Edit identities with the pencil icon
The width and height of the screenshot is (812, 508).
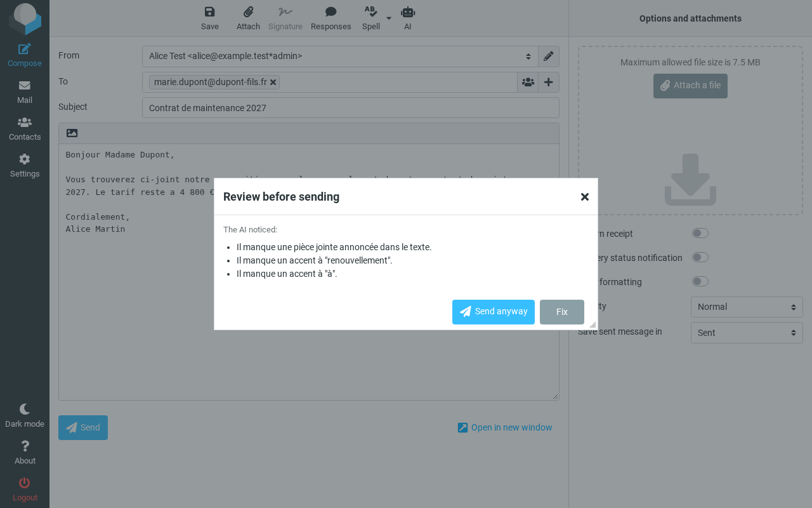pos(549,57)
